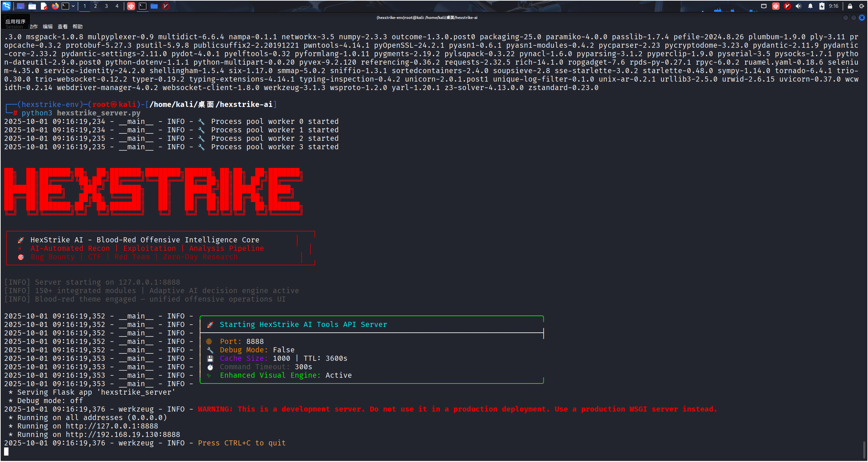868x462 pixels.
Task: Open the file manager launcher icon
Action: 32,6
